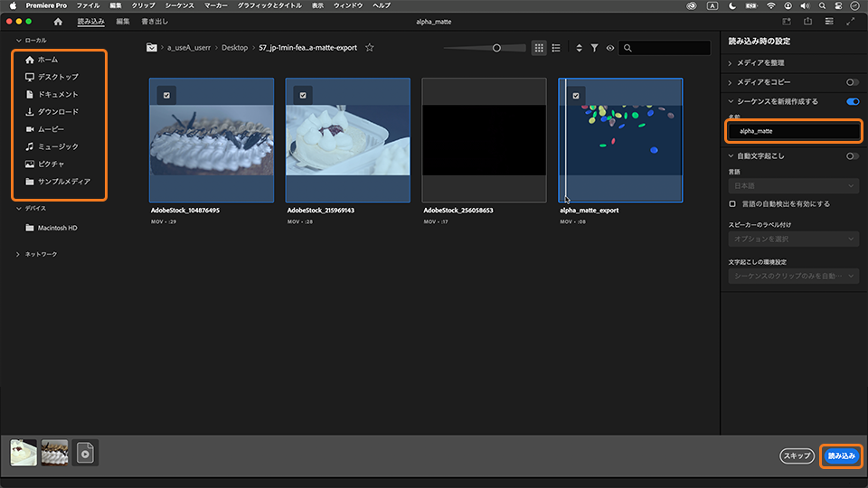Switch to 読み込み tab
This screenshot has height=488, width=868.
coord(90,22)
